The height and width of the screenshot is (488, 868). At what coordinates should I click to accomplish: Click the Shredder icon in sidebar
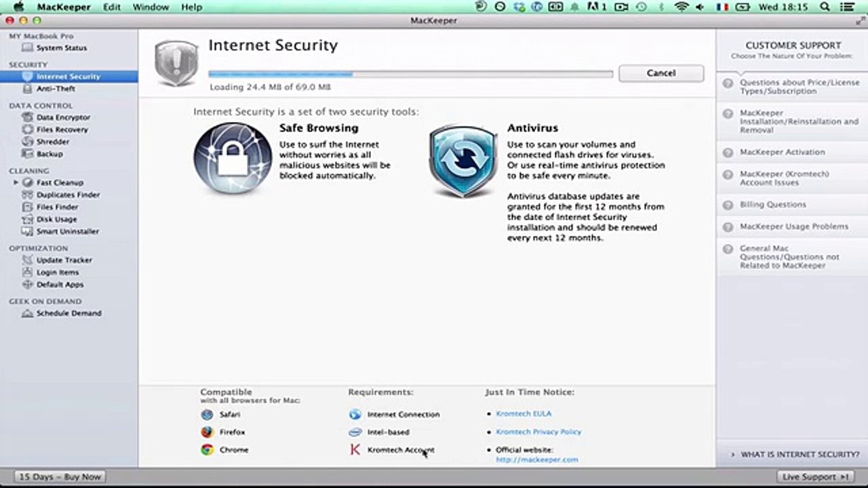click(x=28, y=142)
